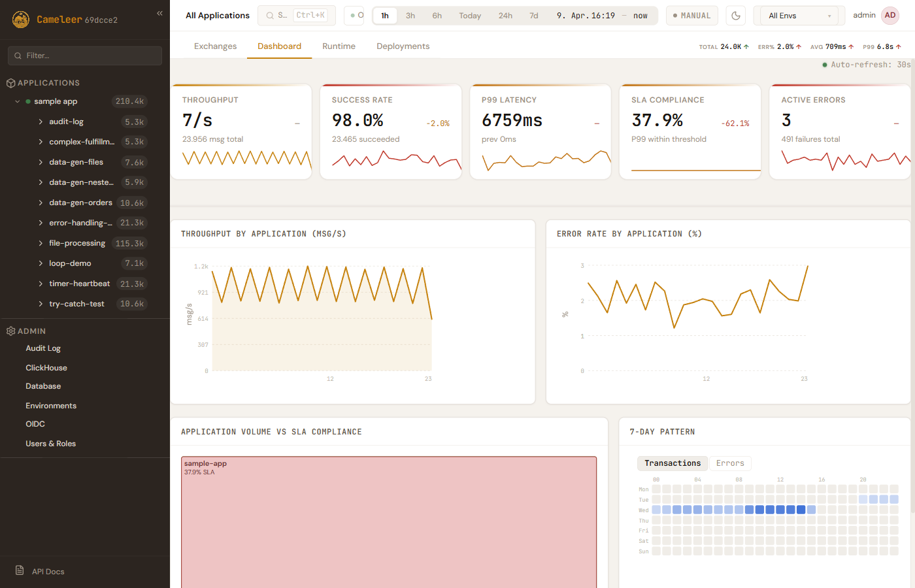Switch to the Exchanges tab
915x588 pixels.
point(215,46)
